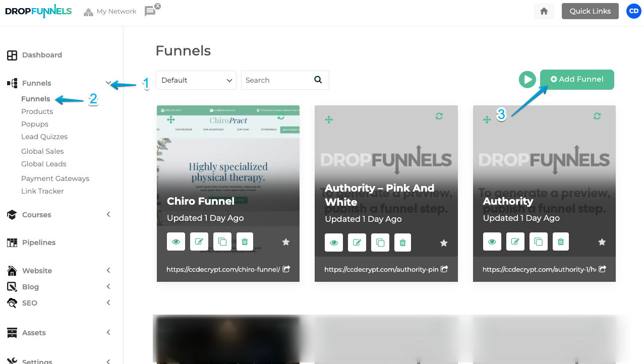644x364 pixels.
Task: Expand the SEO sidebar section
Action: [x=108, y=302]
